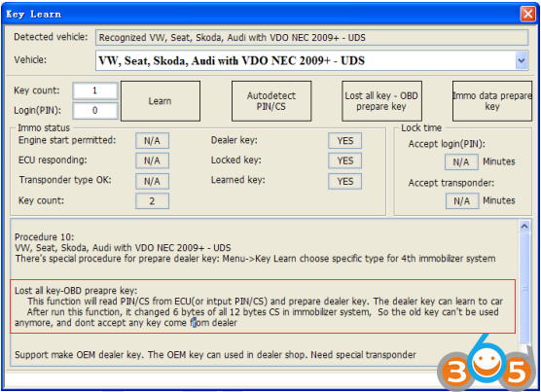Click the ECU responding N/A field
This screenshot has width=541, height=392.
click(x=152, y=160)
